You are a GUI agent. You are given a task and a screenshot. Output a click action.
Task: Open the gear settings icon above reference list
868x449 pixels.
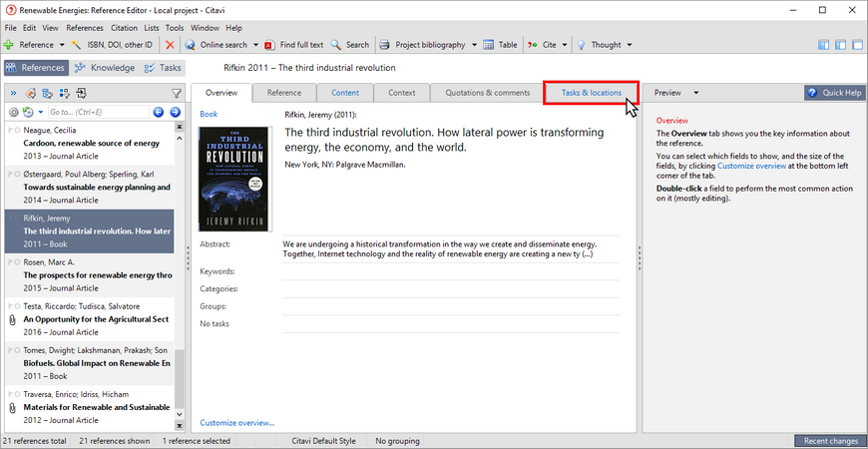click(x=14, y=113)
